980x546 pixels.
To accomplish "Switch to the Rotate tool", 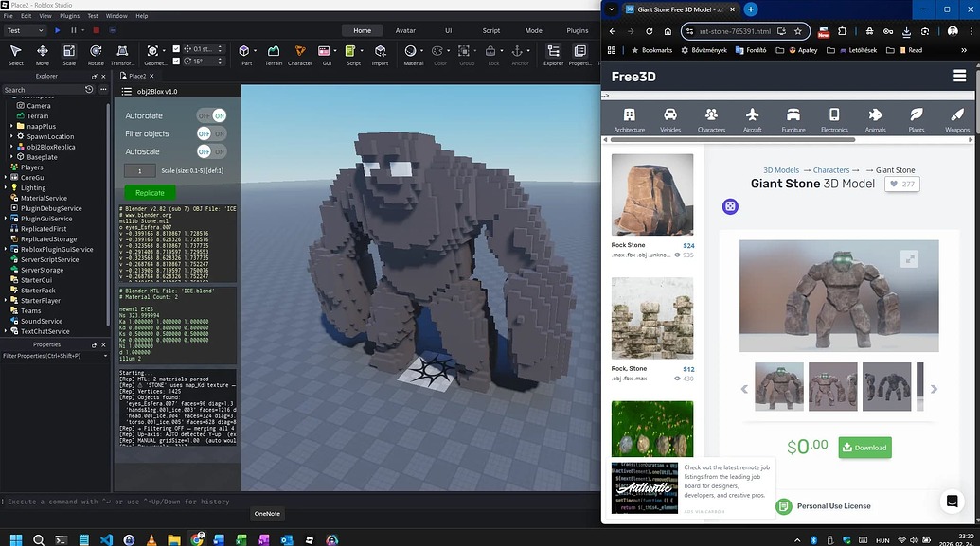I will (x=96, y=55).
